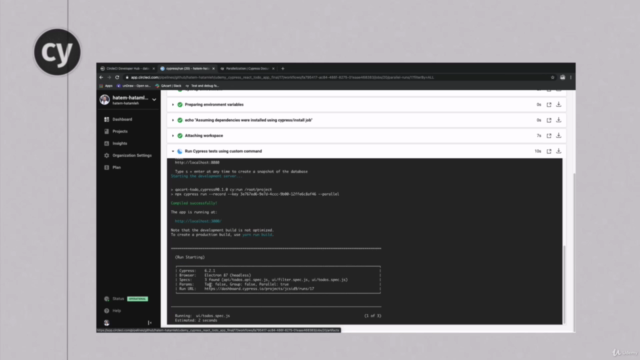Screen dimensions: 640x360
Task: Open the Apps bookmark
Action: click(106, 86)
